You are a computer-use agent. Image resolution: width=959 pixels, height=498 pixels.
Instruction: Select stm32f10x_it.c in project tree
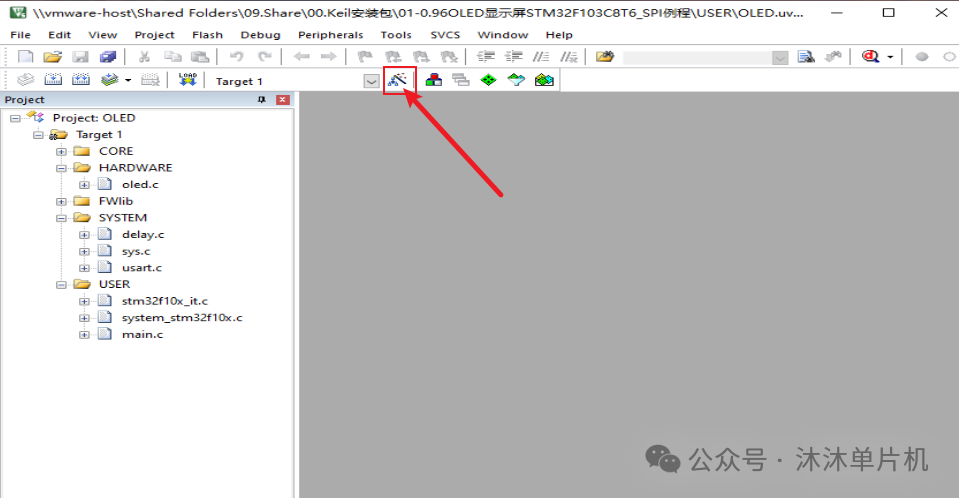pos(165,301)
